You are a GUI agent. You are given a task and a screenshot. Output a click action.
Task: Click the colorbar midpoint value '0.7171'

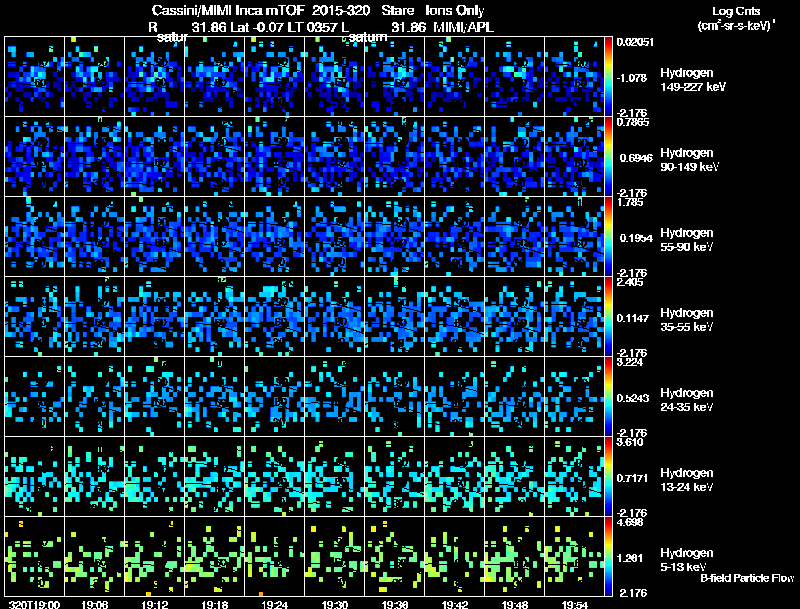pos(633,478)
